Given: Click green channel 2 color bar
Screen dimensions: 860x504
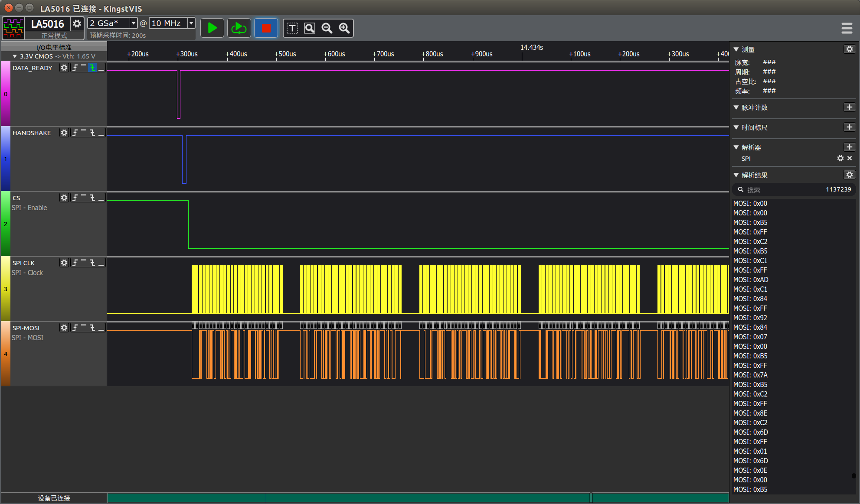Looking at the screenshot, I should [6, 224].
